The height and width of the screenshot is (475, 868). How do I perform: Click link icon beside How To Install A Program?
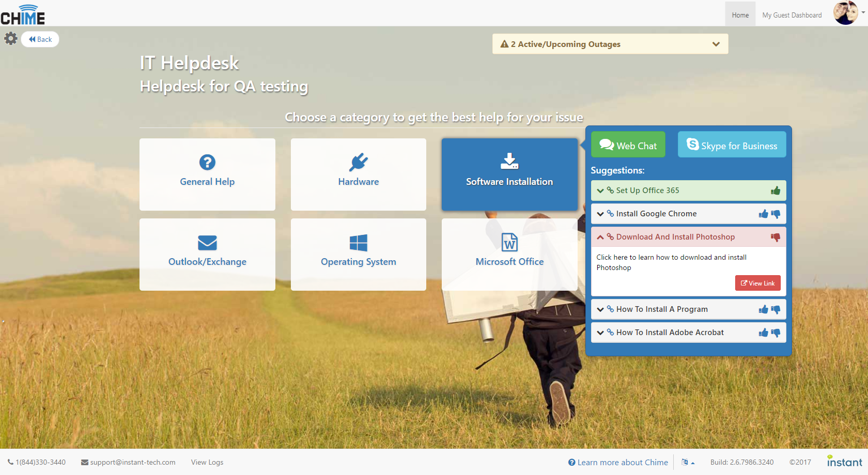pos(610,309)
